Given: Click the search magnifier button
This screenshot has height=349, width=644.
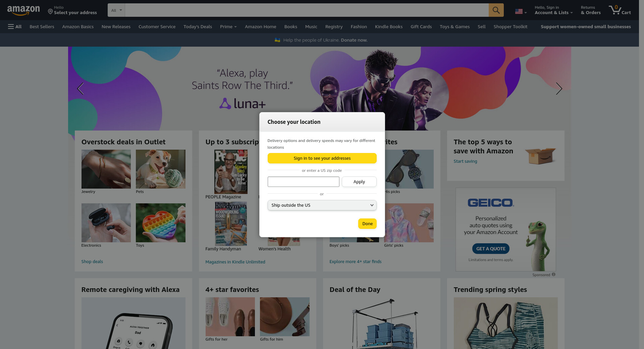Looking at the screenshot, I should pyautogui.click(x=496, y=10).
